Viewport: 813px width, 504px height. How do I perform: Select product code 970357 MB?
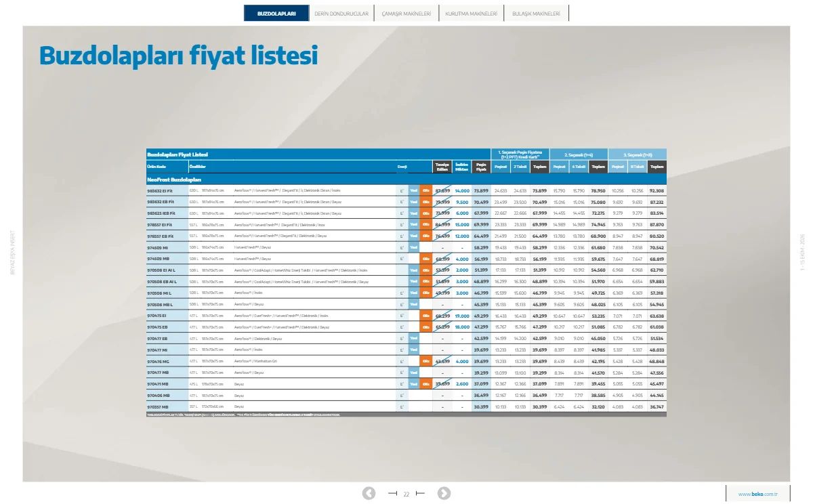[x=159, y=407]
